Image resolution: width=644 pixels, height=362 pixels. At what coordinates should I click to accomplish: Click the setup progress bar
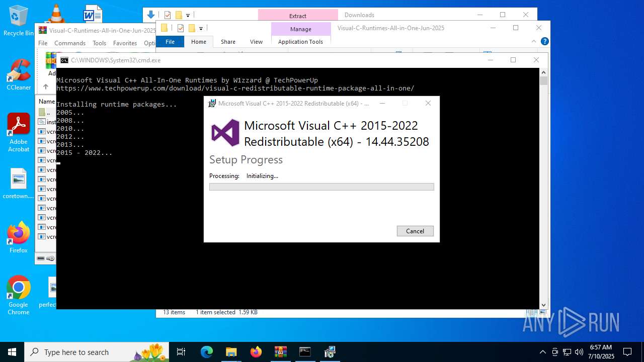pos(321,187)
